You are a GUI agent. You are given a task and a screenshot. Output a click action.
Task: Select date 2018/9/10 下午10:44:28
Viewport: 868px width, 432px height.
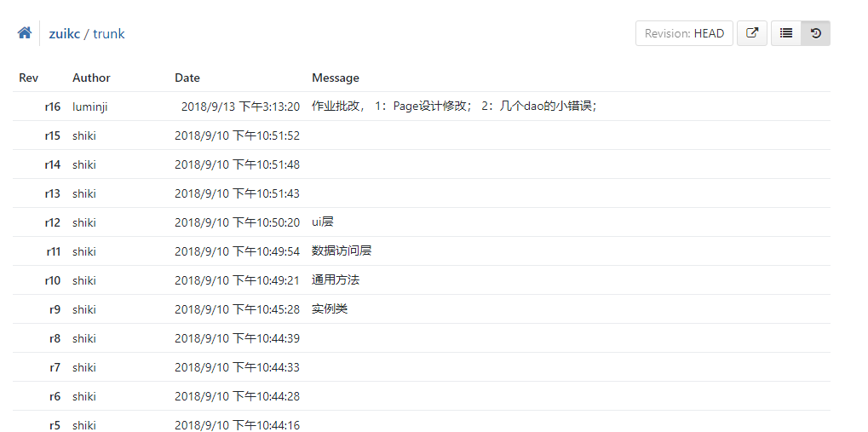tap(238, 396)
